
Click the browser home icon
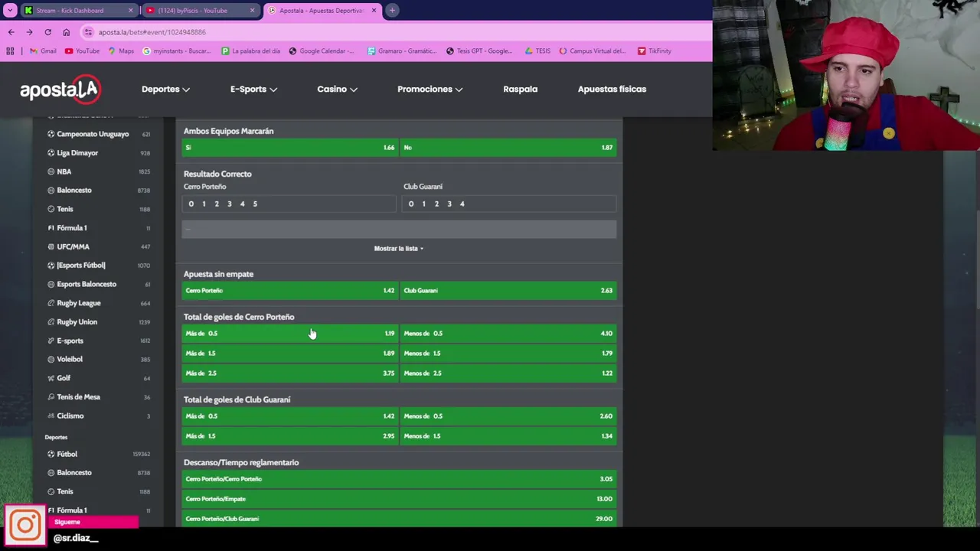pyautogui.click(x=66, y=32)
